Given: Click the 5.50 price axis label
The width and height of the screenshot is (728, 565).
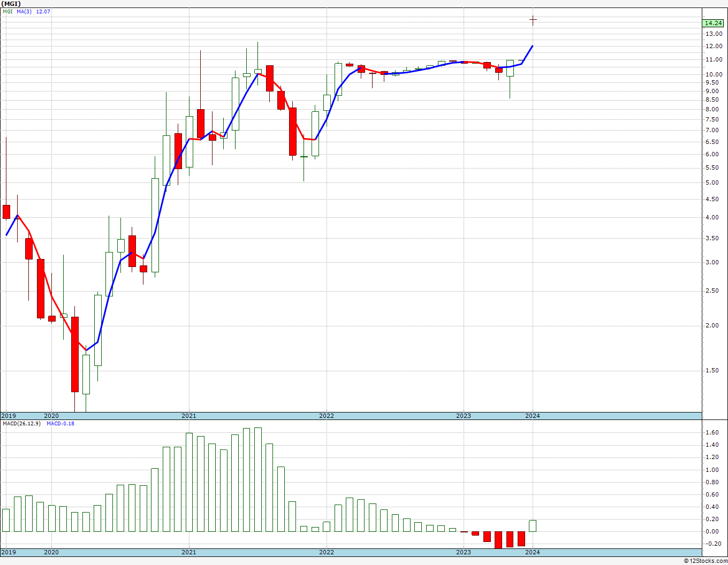Looking at the screenshot, I should tap(712, 167).
